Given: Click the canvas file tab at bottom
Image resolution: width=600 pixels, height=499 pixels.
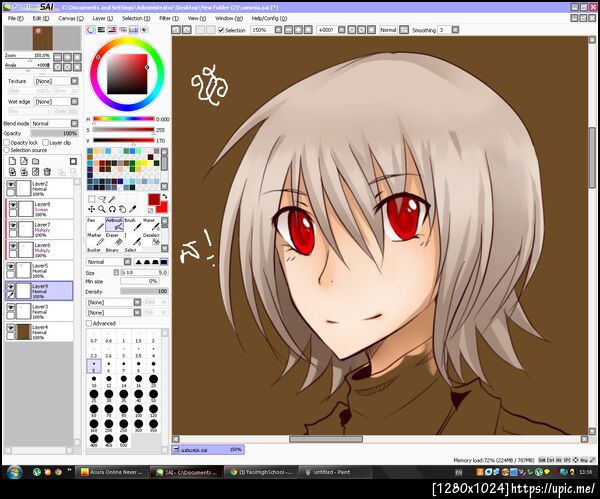Looking at the screenshot, I should click(208, 450).
